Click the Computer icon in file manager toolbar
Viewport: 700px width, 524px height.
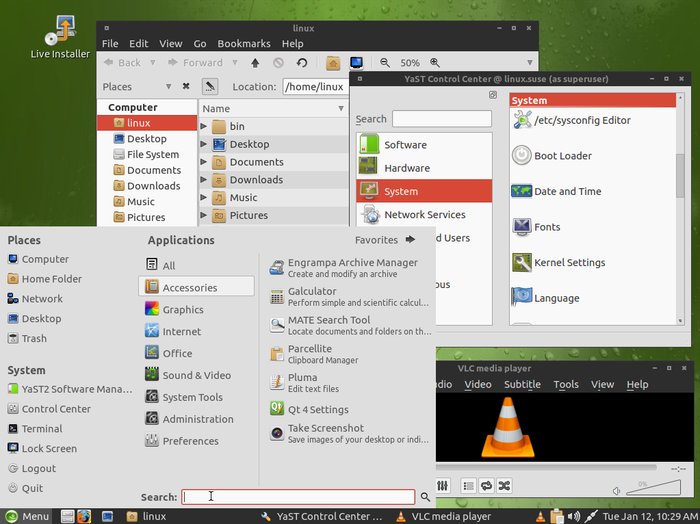point(356,62)
